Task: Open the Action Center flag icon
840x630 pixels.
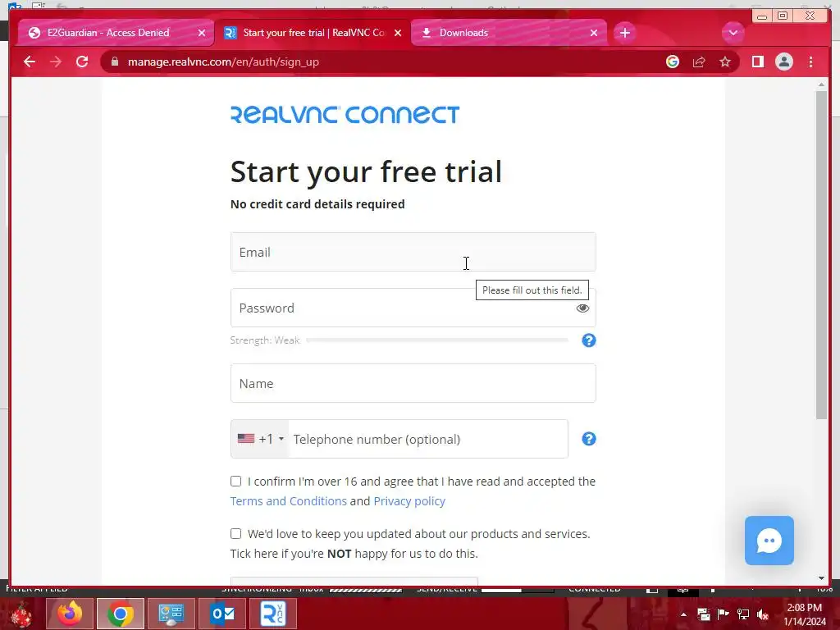Action: pyautogui.click(x=724, y=614)
